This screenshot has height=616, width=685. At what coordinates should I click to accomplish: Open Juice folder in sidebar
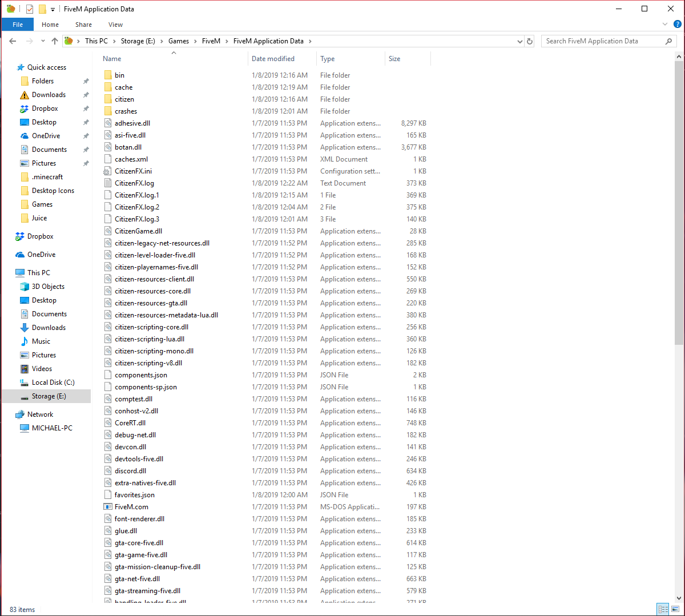point(39,218)
